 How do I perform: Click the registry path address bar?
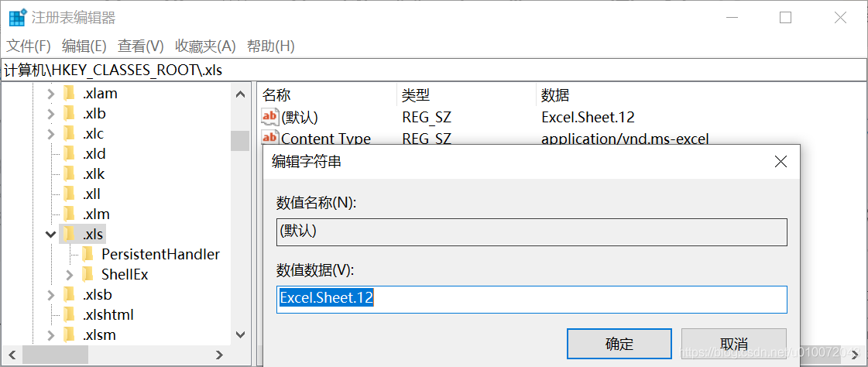[434, 70]
